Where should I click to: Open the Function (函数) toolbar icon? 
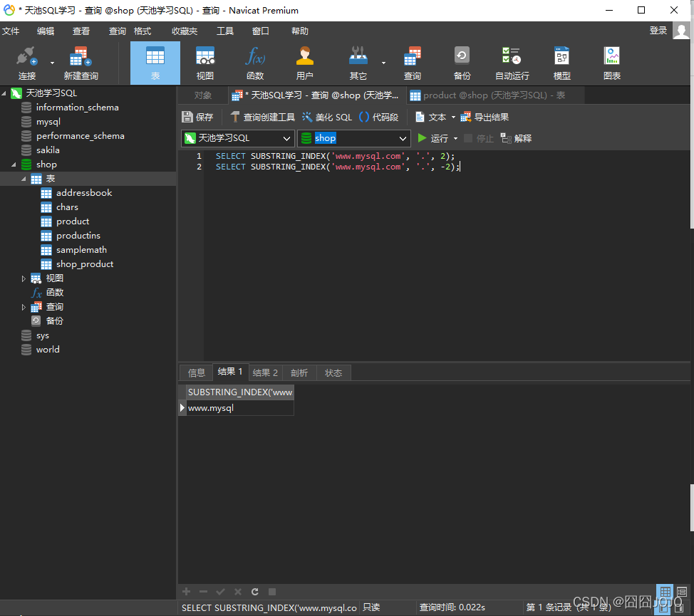click(255, 63)
